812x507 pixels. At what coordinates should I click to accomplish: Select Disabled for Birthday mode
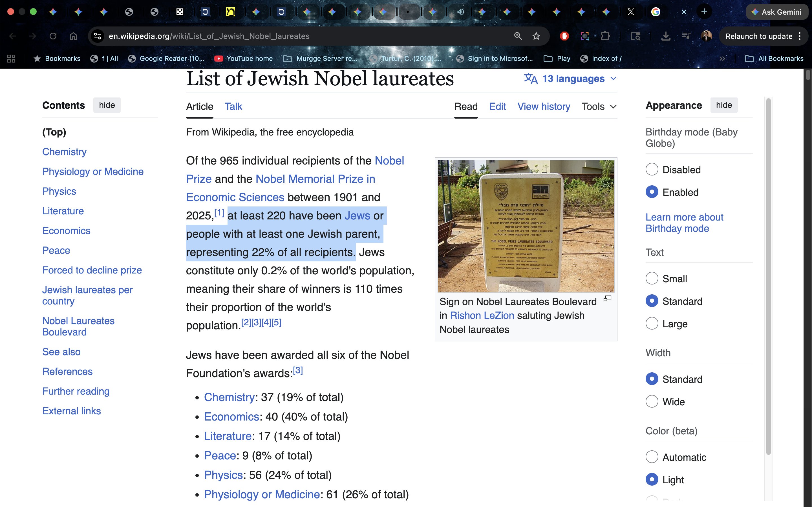(652, 169)
